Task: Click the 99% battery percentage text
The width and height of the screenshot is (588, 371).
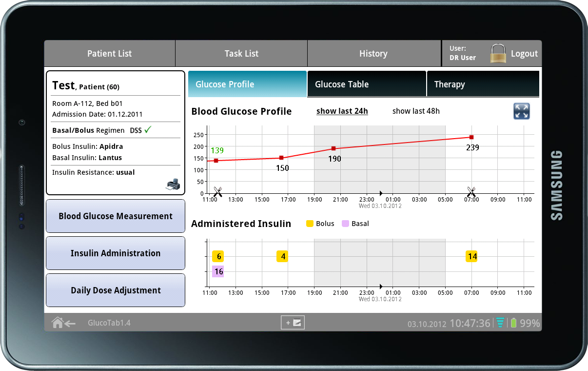Action: pos(529,323)
